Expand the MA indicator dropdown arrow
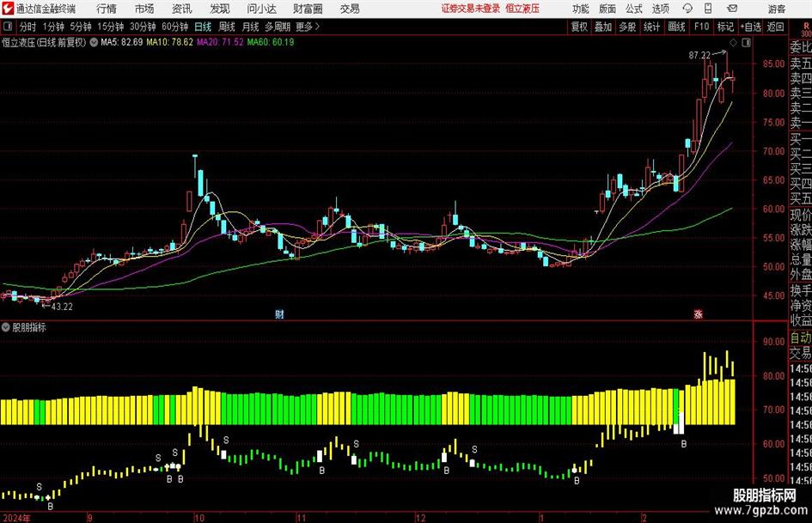Screen dimensions: 812x523 94,42
